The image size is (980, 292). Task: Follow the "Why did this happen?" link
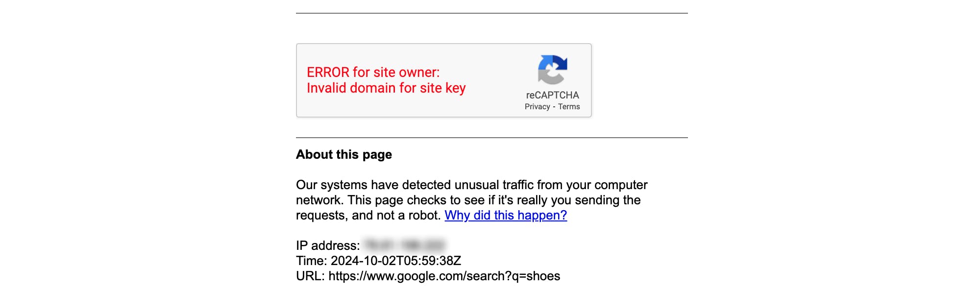(x=506, y=216)
